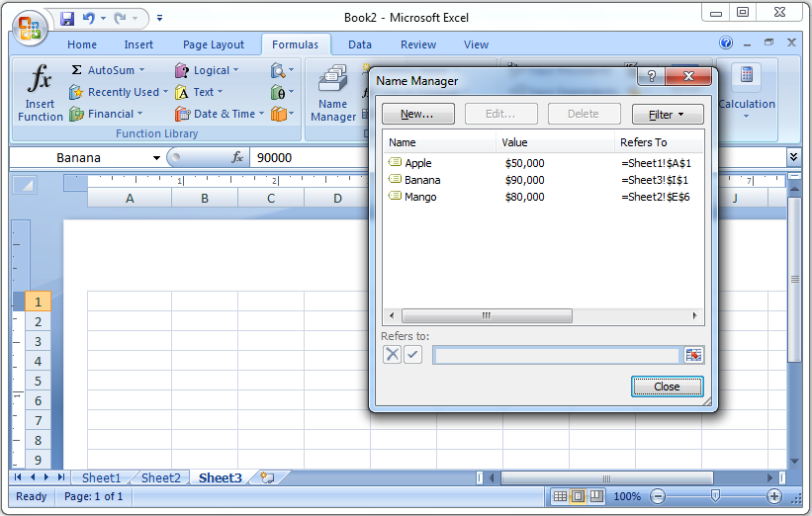Open the Customize Quick Access Toolbar arrow
The height and width of the screenshot is (516, 812).
tap(159, 18)
